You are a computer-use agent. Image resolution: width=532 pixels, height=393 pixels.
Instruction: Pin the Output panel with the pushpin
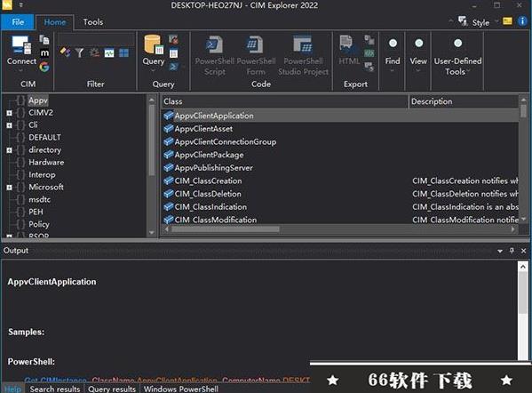click(x=512, y=251)
